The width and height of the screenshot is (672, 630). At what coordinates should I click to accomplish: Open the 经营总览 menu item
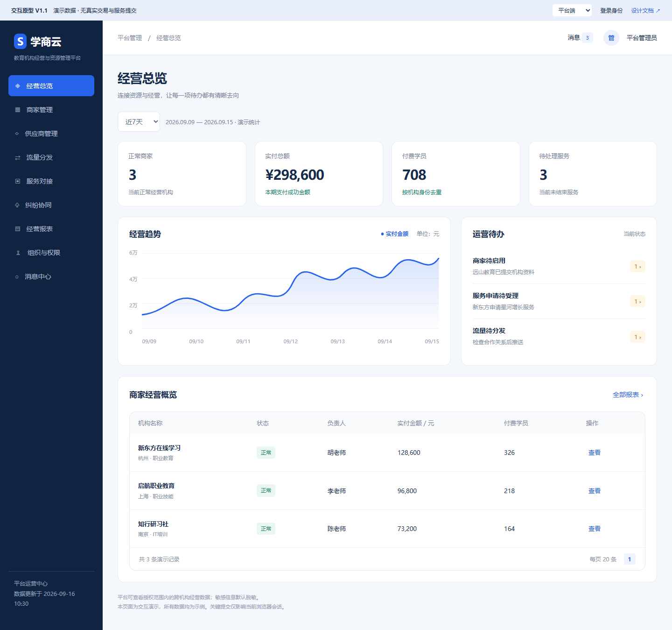[51, 86]
